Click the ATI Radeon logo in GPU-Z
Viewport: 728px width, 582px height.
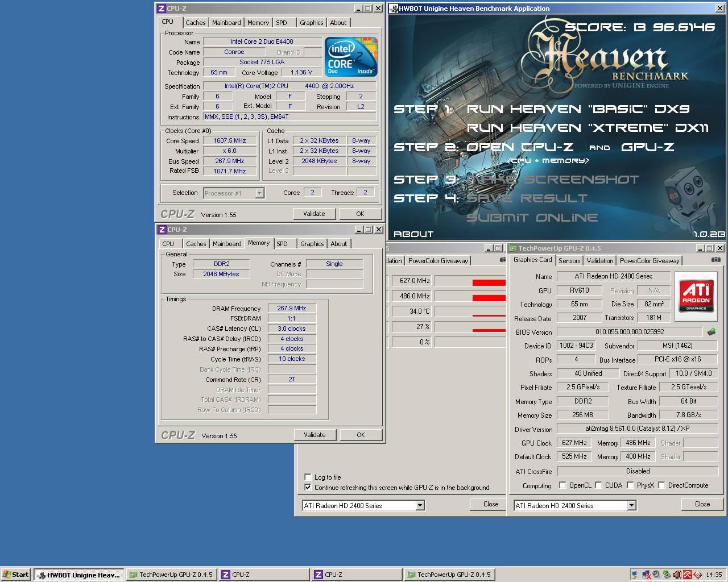click(696, 296)
